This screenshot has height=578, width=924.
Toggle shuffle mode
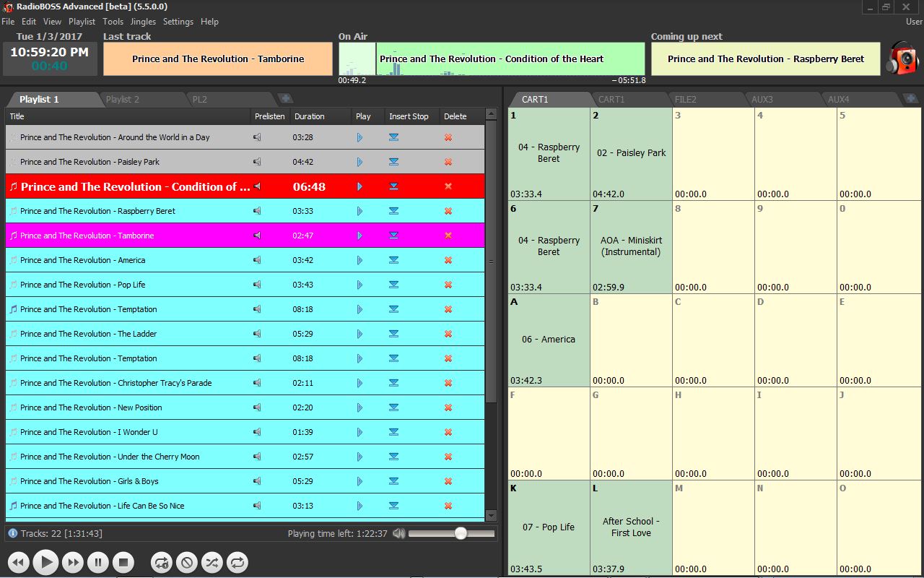(212, 561)
